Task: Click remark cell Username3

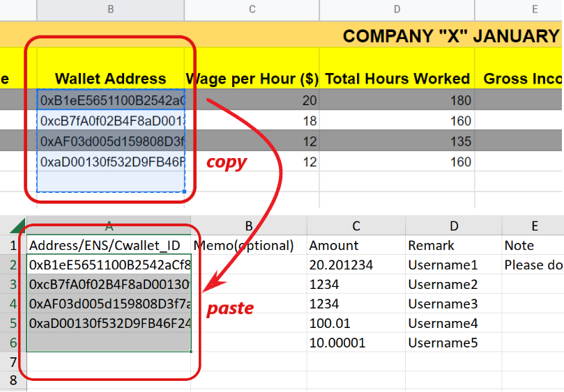Action: [454, 304]
